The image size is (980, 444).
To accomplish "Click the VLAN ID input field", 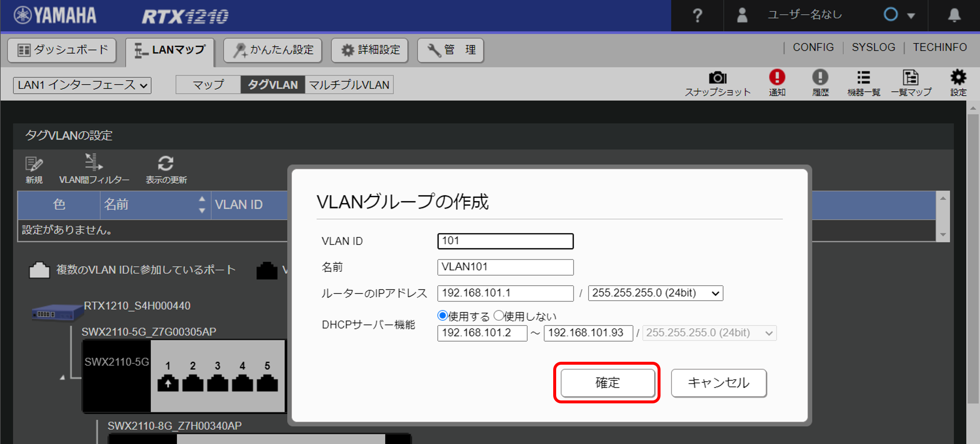I will (x=505, y=241).
